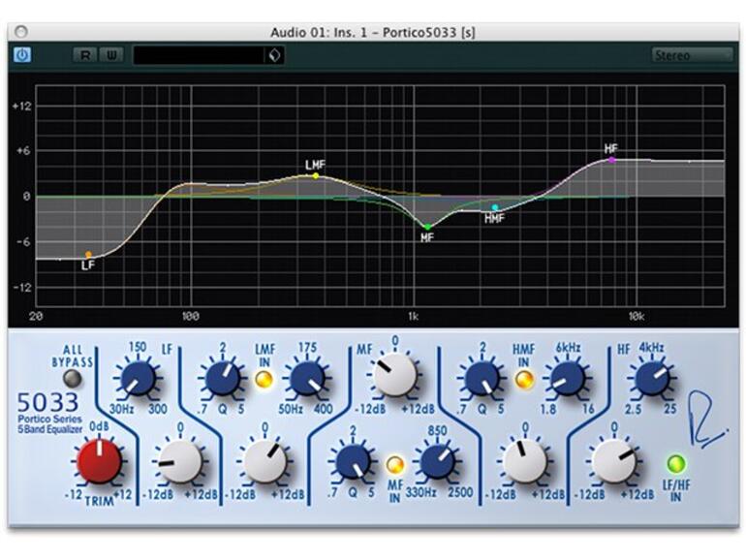
Task: Select the magenta HF node on graph
Action: 612,160
